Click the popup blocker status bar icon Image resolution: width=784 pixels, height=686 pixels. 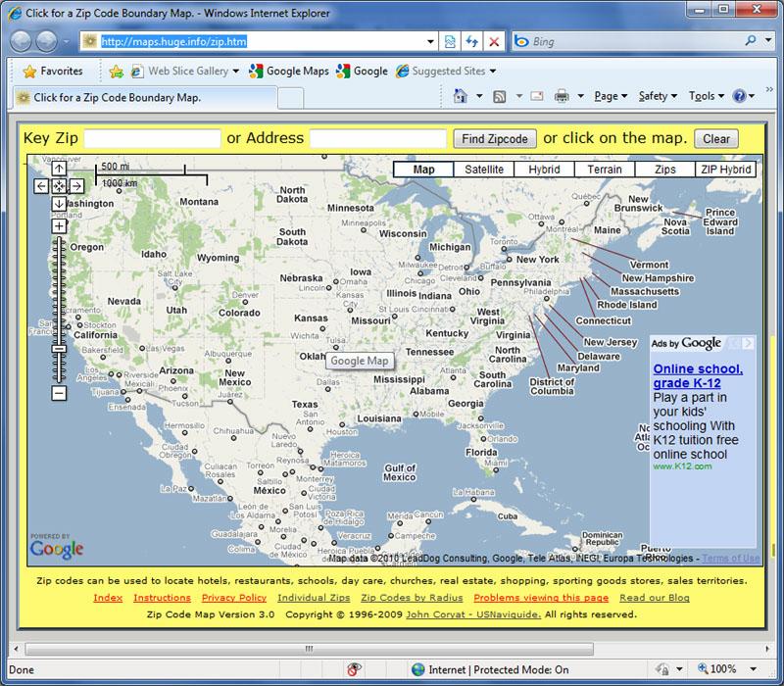tap(354, 669)
